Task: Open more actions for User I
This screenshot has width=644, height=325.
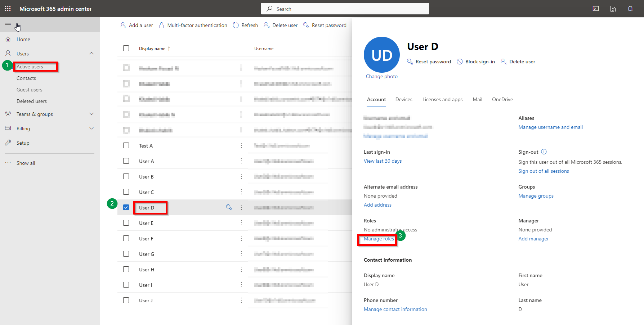Action: click(x=241, y=285)
